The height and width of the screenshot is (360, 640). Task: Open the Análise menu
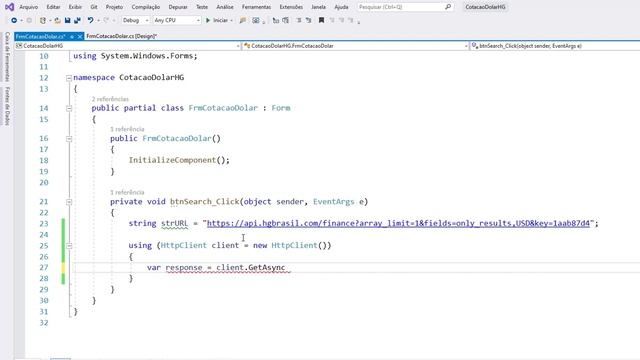225,7
